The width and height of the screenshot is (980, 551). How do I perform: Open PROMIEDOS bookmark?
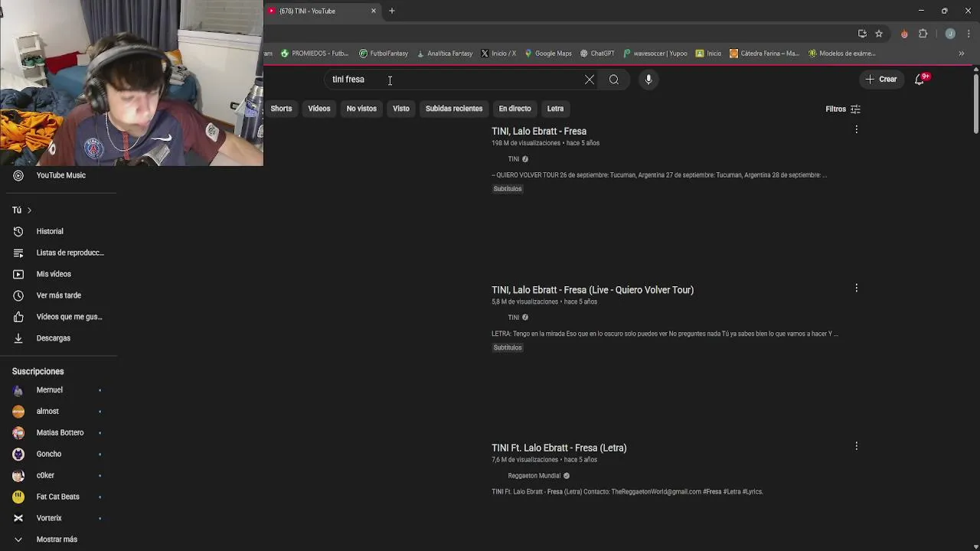[314, 54]
